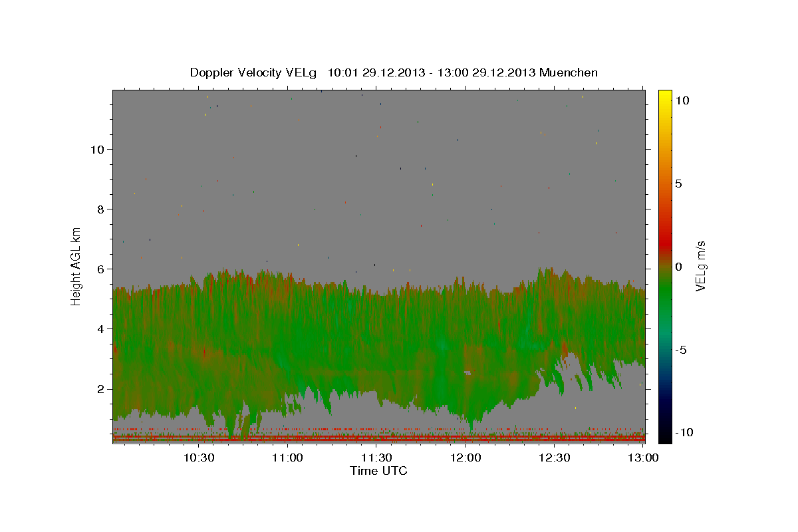
Task: Click the height axis label '8'
Action: pyautogui.click(x=100, y=209)
